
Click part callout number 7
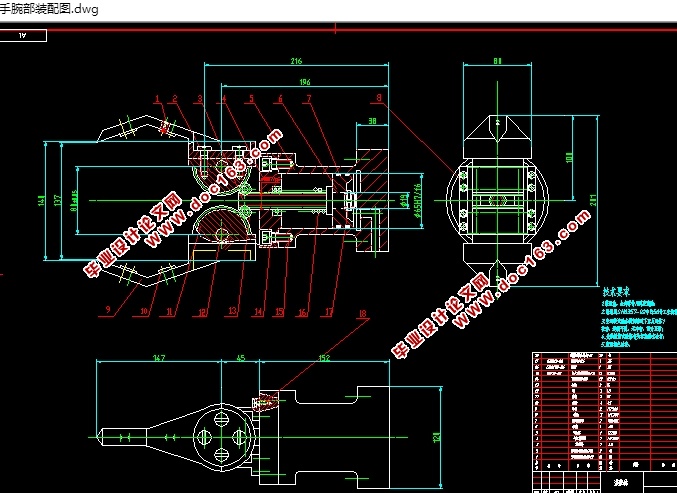coord(308,99)
